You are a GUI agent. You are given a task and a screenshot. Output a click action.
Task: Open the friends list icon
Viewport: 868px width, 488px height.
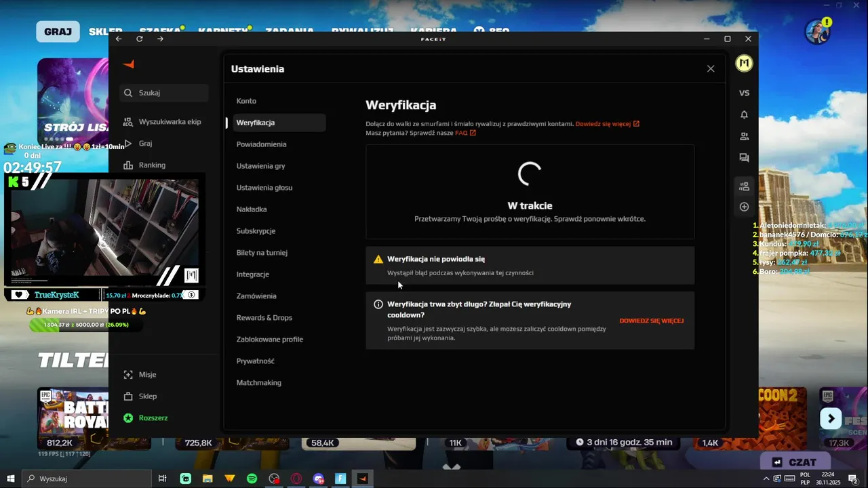coord(744,136)
